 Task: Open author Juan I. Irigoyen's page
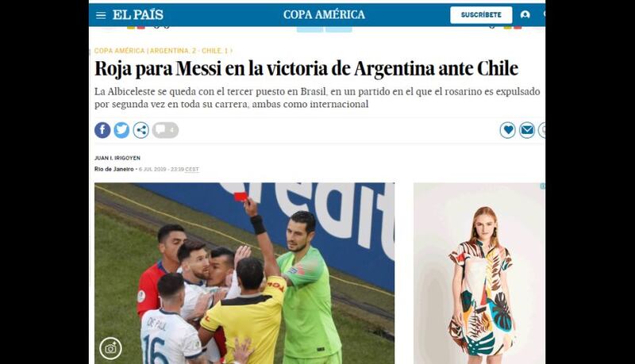(117, 158)
